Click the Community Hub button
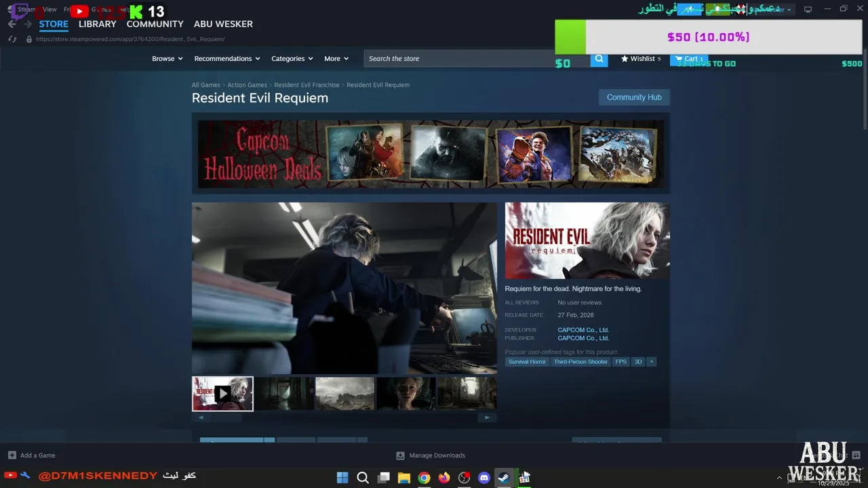868x488 pixels. pos(634,98)
